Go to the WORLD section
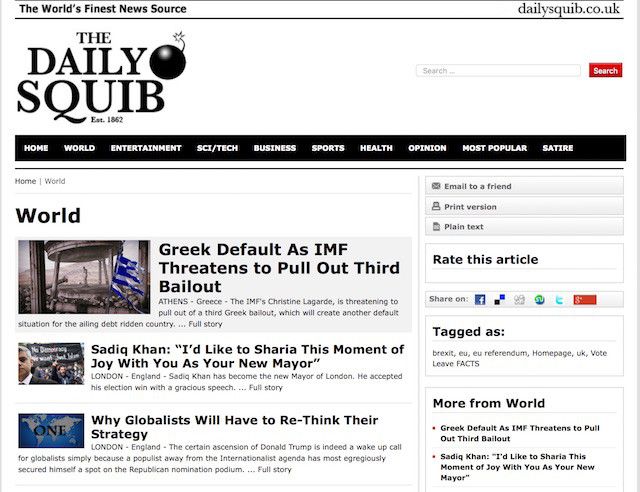 point(79,148)
